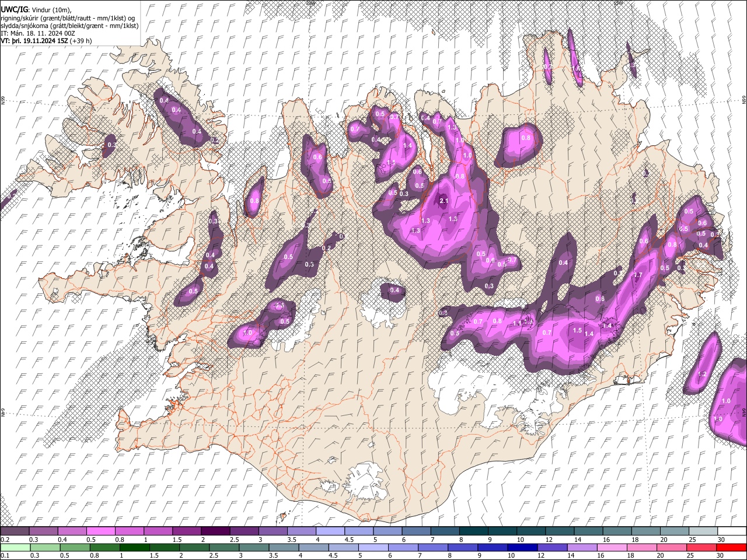Click the 'IT: Mán. 18. 11. 2024 00Z' text
This screenshot has height=560, width=747.
(x=37, y=33)
